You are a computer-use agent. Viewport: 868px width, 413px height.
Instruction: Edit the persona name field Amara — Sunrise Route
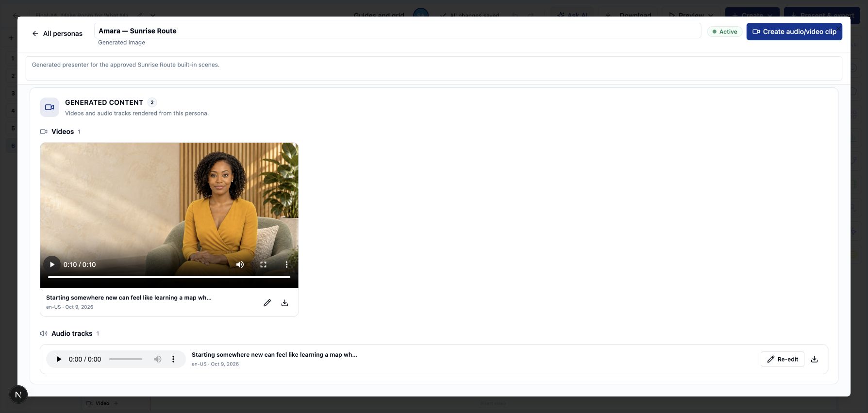click(397, 31)
